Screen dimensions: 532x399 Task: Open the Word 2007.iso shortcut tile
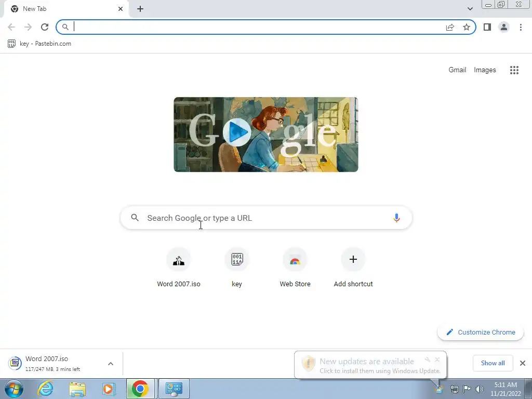click(179, 268)
